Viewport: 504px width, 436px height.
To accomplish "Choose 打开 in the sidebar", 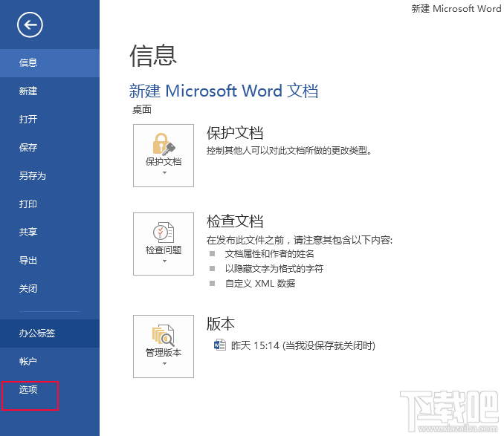I will pos(50,120).
